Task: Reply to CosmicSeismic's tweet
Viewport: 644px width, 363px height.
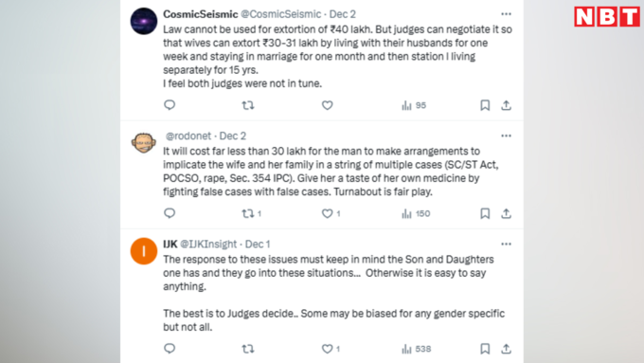Action: [x=170, y=105]
